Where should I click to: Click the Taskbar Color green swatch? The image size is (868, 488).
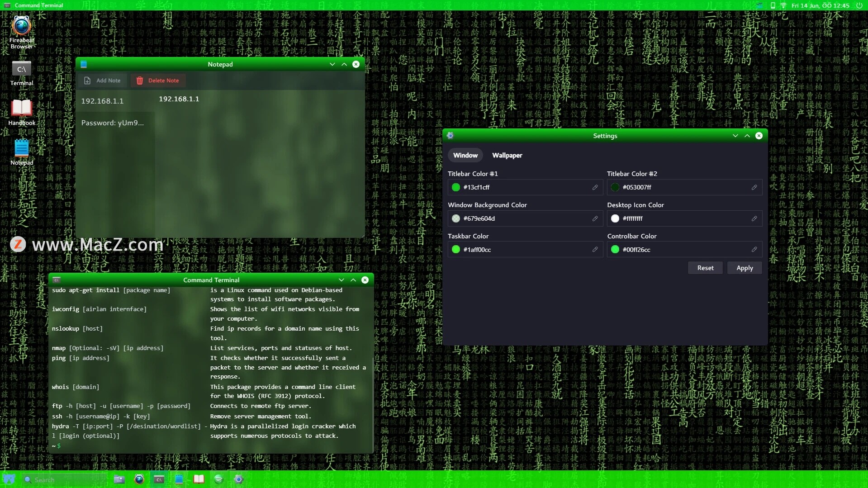coord(456,250)
